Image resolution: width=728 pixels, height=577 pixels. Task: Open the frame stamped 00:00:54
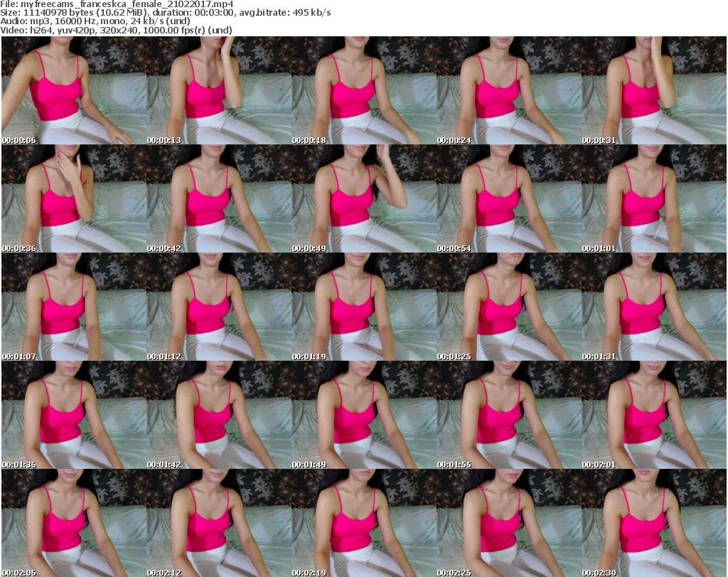(509, 198)
